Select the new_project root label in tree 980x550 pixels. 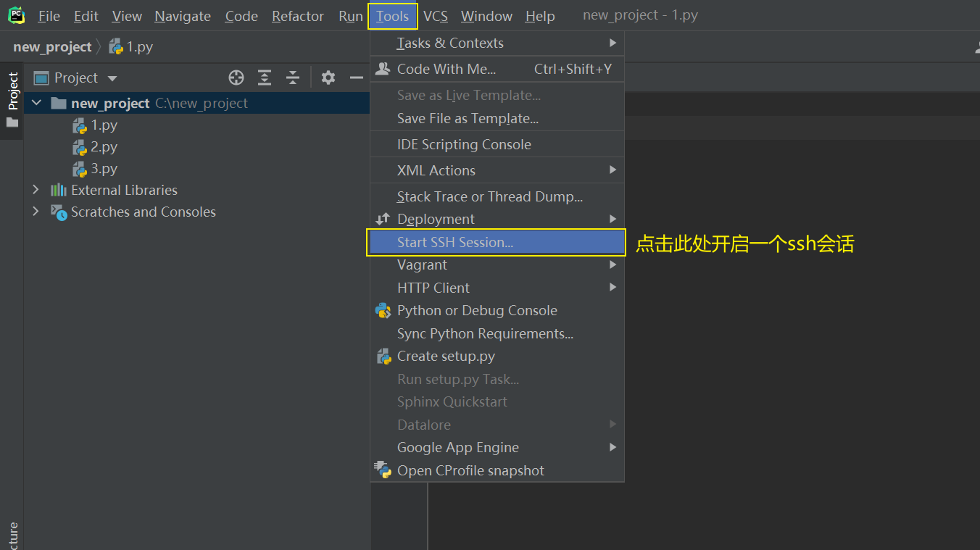pos(110,103)
